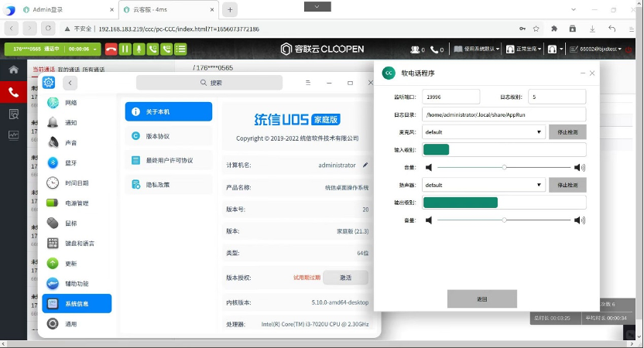Screen dimensions: 644x348
Task: Open the monitoring chart icon in sidebar
Action: [14, 135]
